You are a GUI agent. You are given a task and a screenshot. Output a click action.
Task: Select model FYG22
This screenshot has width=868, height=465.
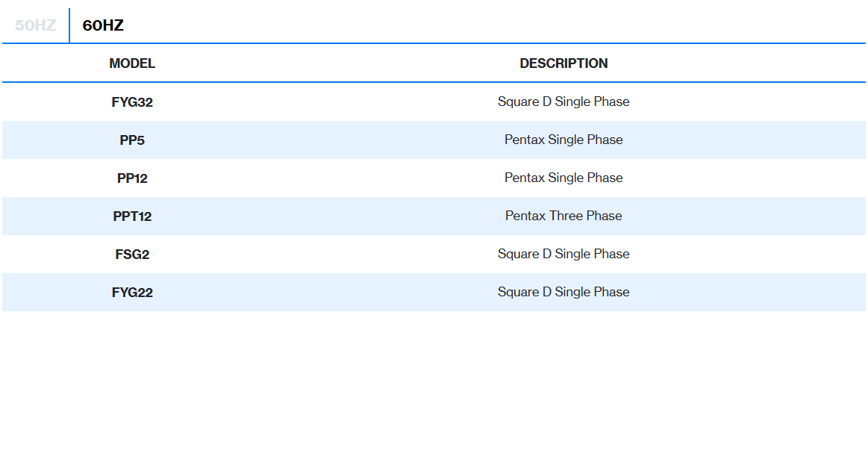(x=132, y=293)
